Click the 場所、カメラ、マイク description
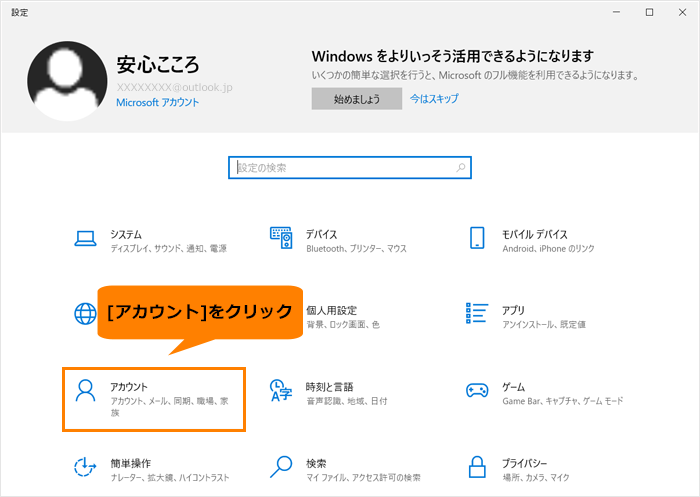The height and width of the screenshot is (497, 700). coord(536,477)
